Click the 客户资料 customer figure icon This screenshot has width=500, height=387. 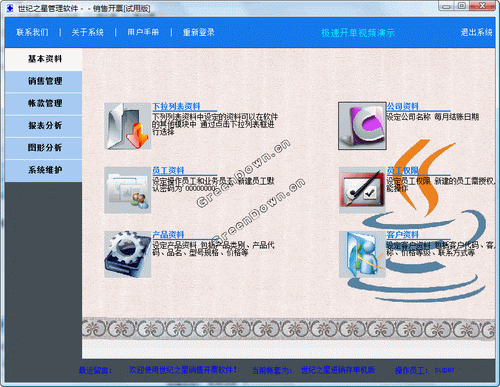tap(362, 254)
